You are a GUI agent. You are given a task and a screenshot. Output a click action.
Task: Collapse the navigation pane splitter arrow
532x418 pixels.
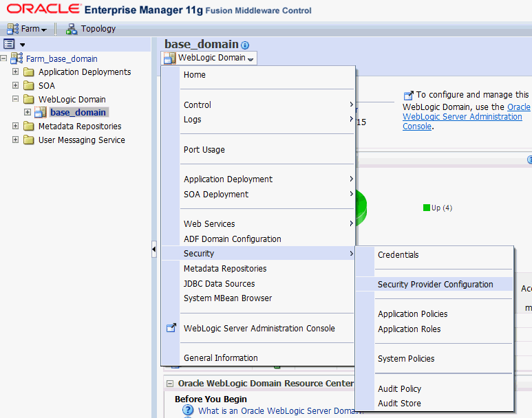(153, 250)
